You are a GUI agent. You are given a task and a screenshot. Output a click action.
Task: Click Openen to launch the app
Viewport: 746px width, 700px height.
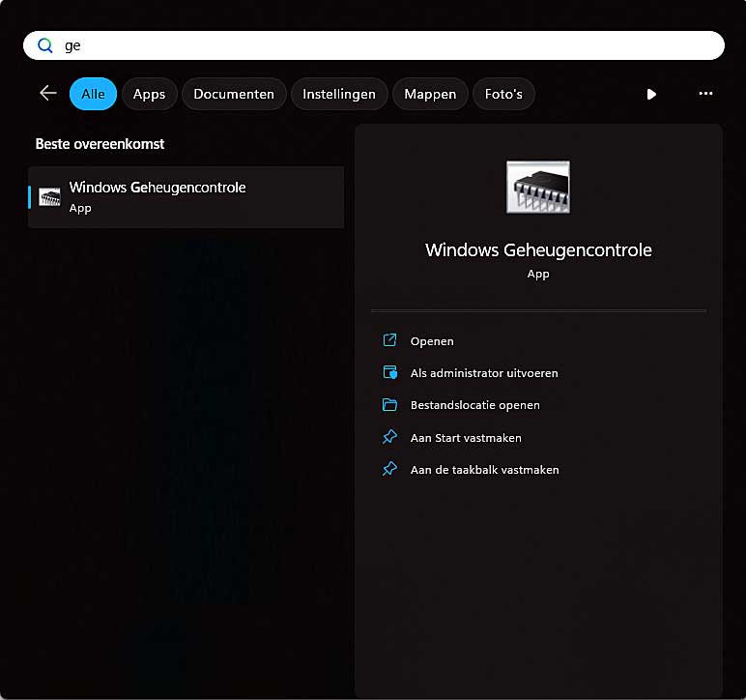click(431, 341)
